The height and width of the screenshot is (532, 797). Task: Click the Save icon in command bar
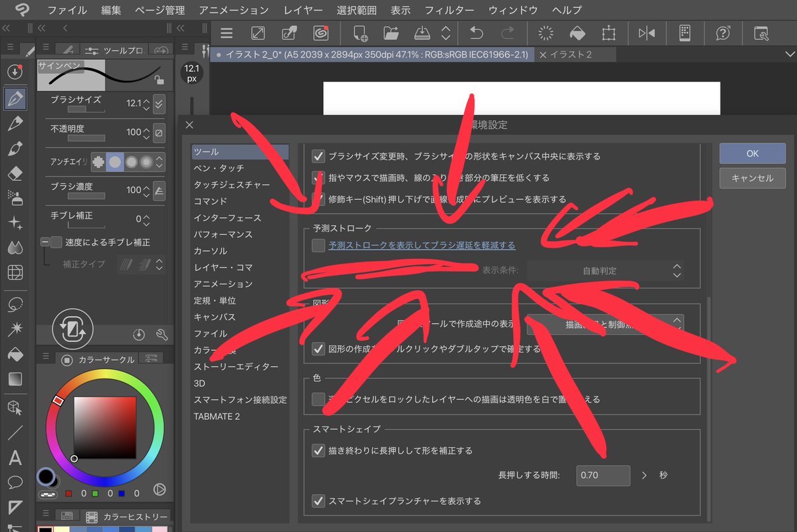click(x=422, y=33)
